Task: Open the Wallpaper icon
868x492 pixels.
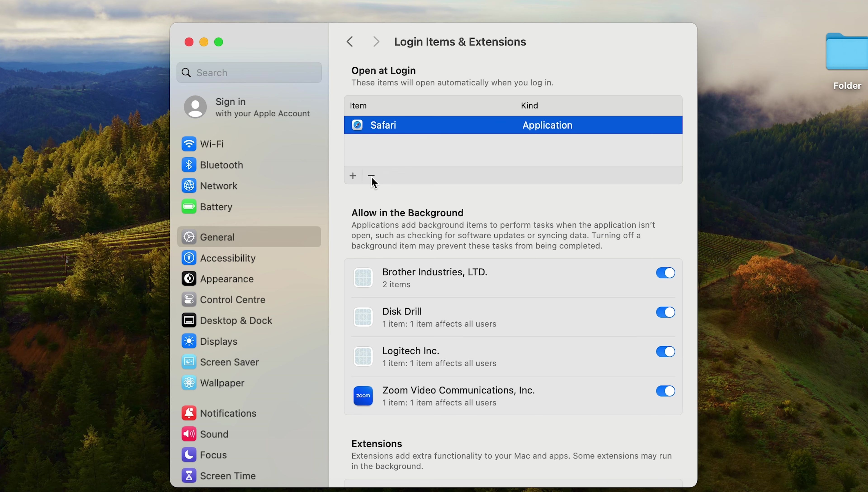Action: [x=189, y=383]
